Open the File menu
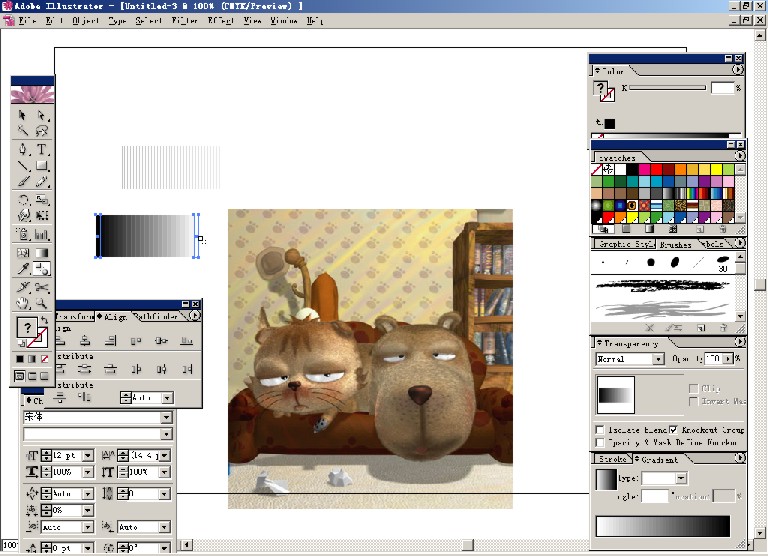The image size is (768, 556). (x=27, y=21)
